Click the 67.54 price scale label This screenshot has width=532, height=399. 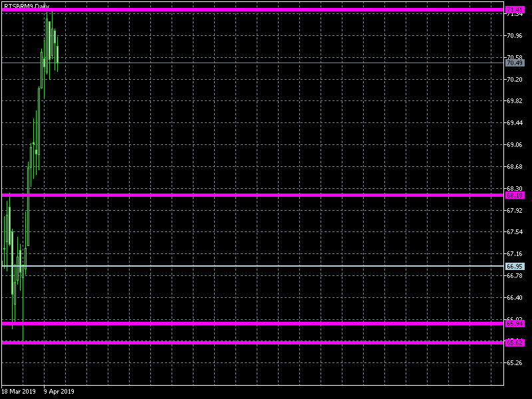coord(514,231)
